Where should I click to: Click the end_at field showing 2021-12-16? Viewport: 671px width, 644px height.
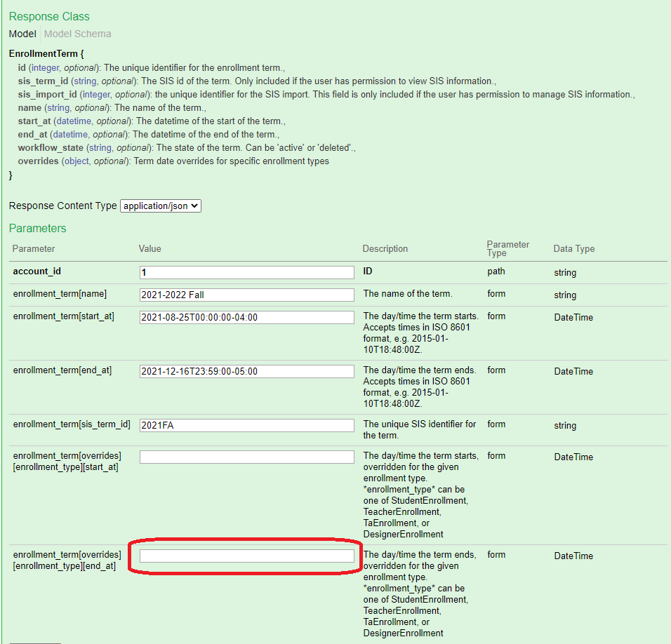[x=244, y=371]
